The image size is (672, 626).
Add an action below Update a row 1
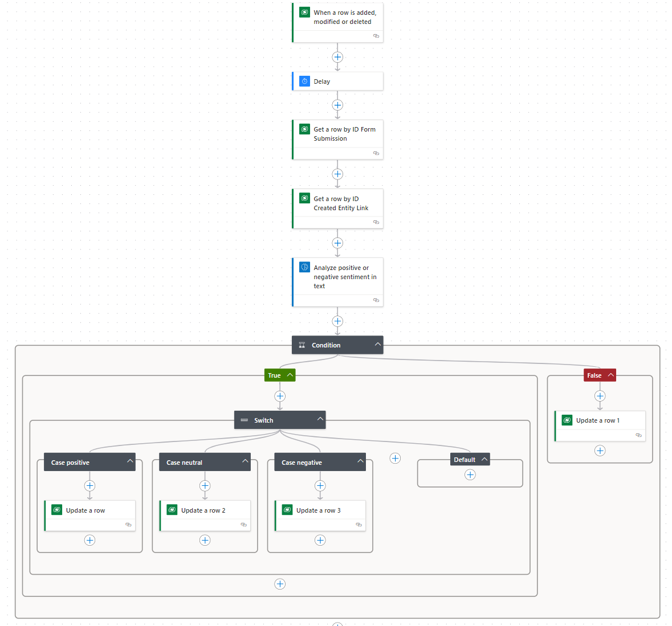click(600, 450)
